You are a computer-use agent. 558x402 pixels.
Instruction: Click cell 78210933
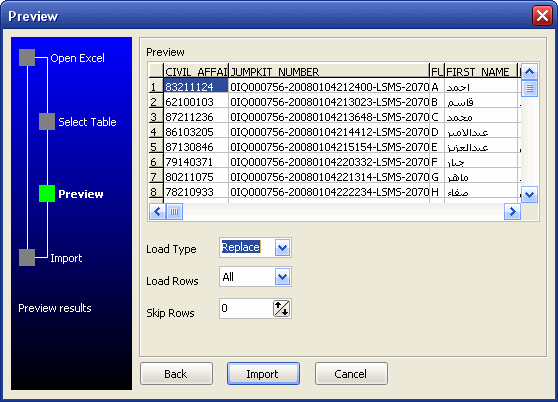196,191
